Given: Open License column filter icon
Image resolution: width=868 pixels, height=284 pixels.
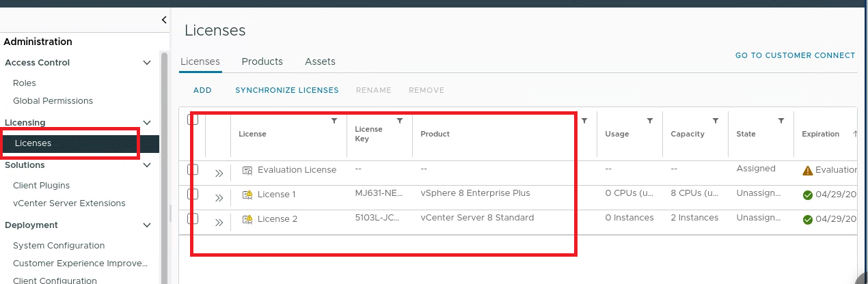Looking at the screenshot, I should click(334, 121).
